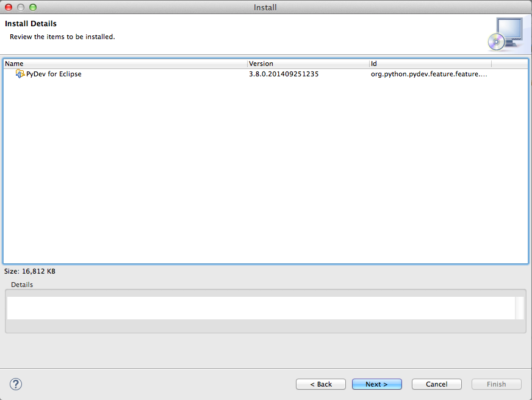Viewport: 532px width, 400px height.
Task: Click the Details box scrollbar
Action: point(519,308)
